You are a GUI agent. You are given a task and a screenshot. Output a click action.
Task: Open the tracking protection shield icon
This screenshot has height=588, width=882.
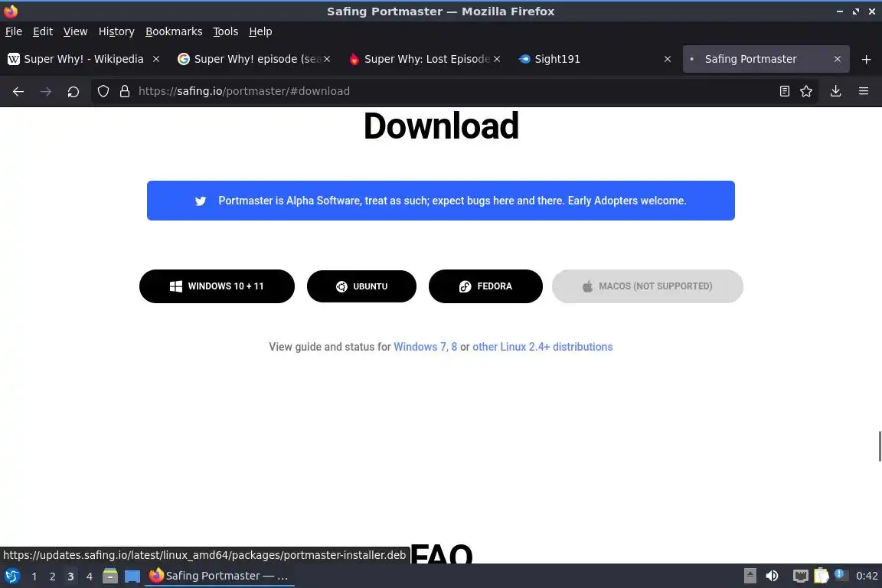(x=103, y=91)
